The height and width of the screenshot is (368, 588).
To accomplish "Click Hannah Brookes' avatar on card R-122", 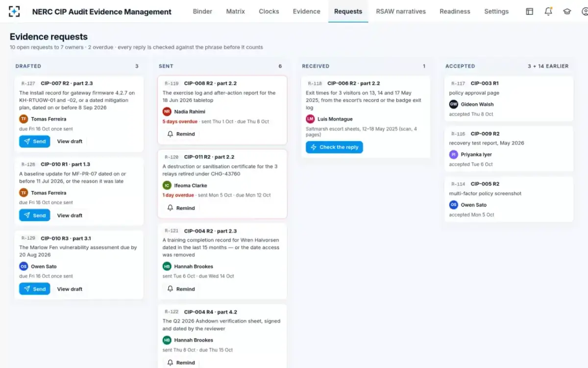I will (167, 340).
